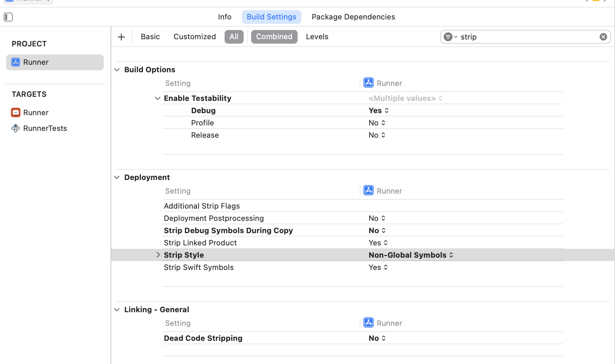Select the Additional Strip Flags row
The height and width of the screenshot is (364, 615).
point(363,206)
